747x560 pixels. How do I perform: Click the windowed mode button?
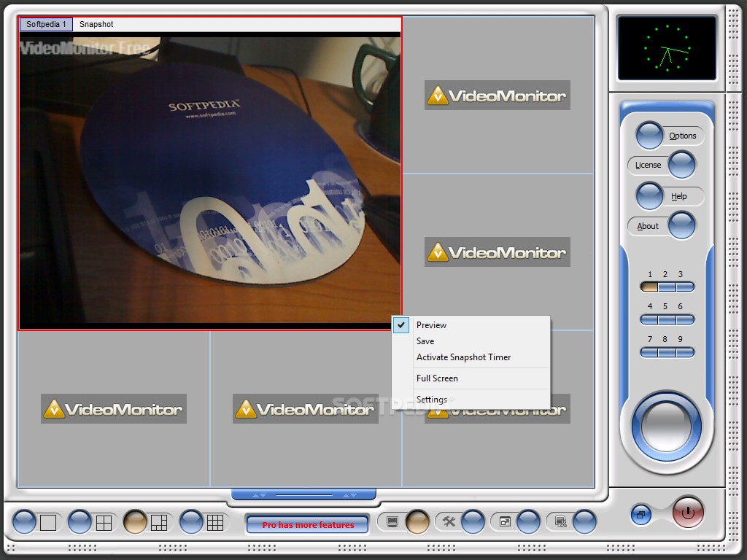tap(528, 522)
